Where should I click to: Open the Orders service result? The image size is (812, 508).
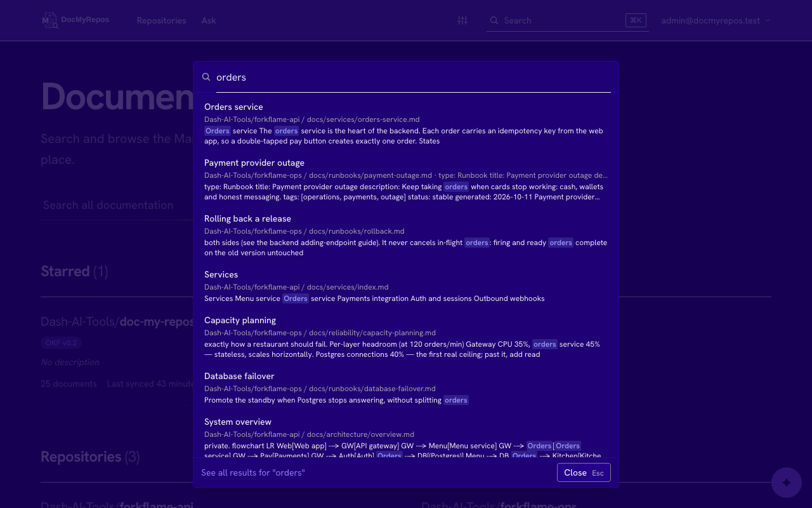[x=406, y=124]
